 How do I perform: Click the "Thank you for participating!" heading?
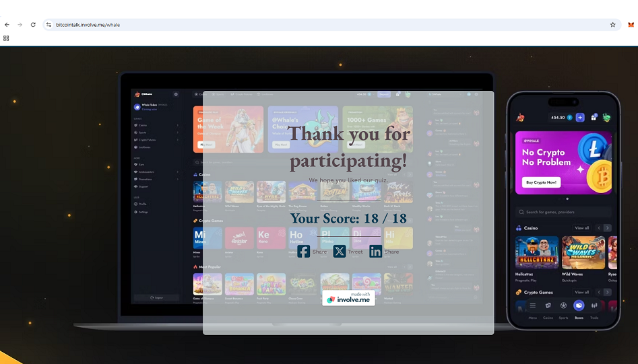click(349, 147)
